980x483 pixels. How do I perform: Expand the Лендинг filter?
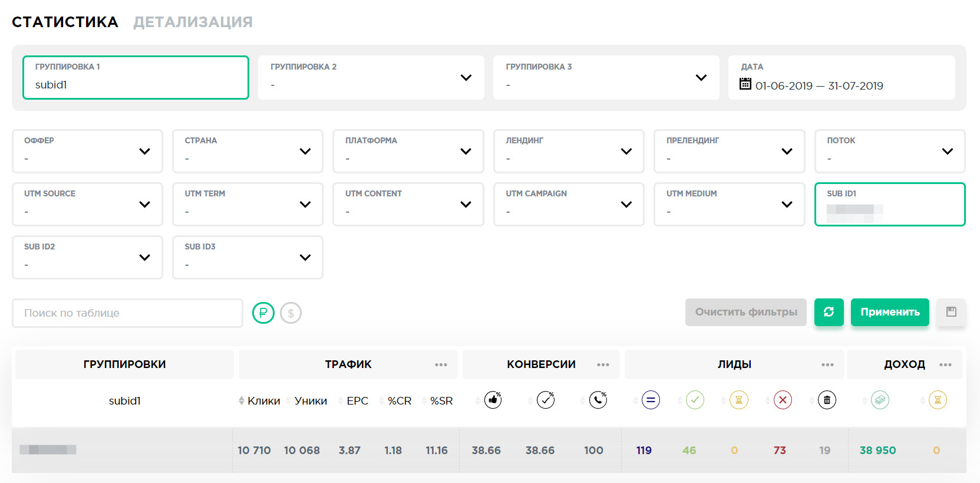pyautogui.click(x=569, y=151)
